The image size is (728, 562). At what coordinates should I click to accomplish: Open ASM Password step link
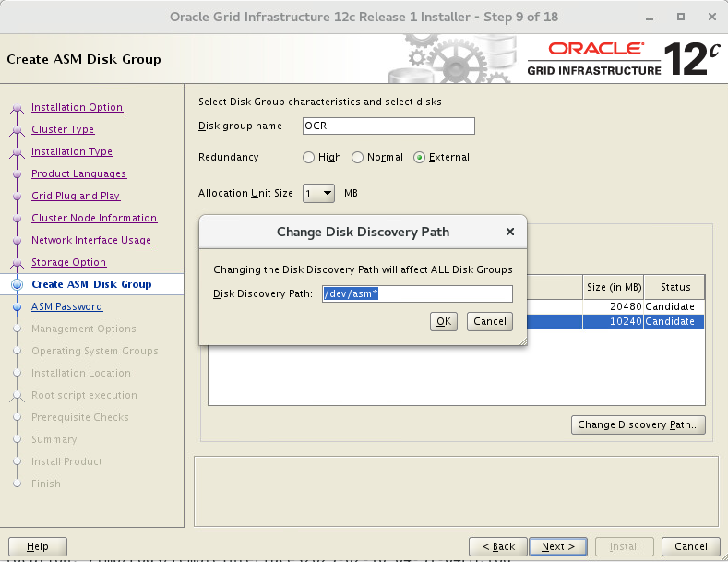[66, 306]
